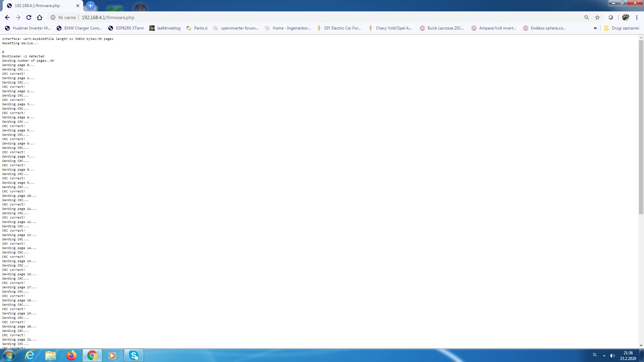Screen dimensions: 644x362
Task: Go to the browser home page
Action: tap(40, 17)
